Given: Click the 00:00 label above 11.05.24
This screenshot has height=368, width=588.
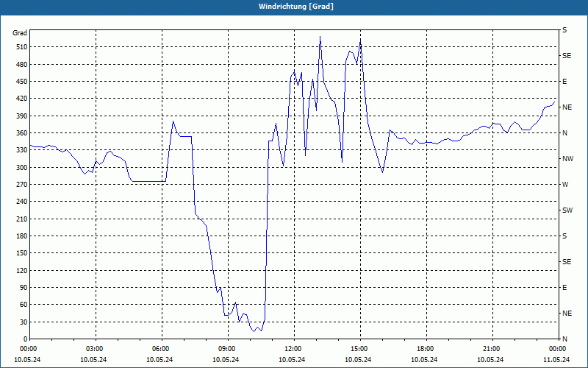Looking at the screenshot, I should point(556,349).
